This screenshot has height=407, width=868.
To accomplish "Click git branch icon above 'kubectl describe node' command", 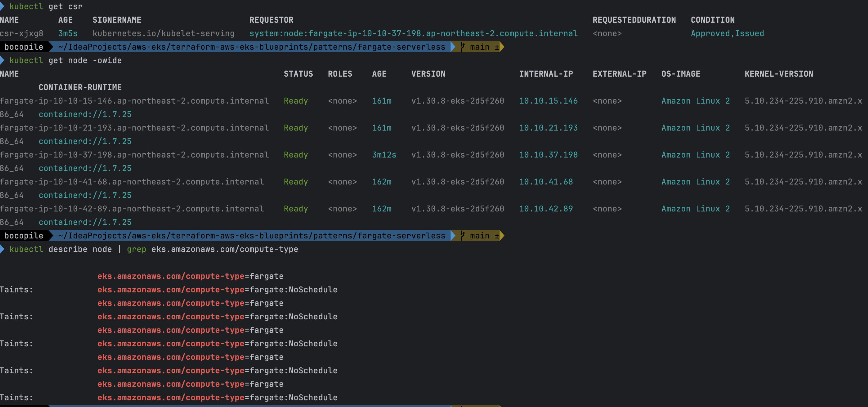I will [x=463, y=235].
